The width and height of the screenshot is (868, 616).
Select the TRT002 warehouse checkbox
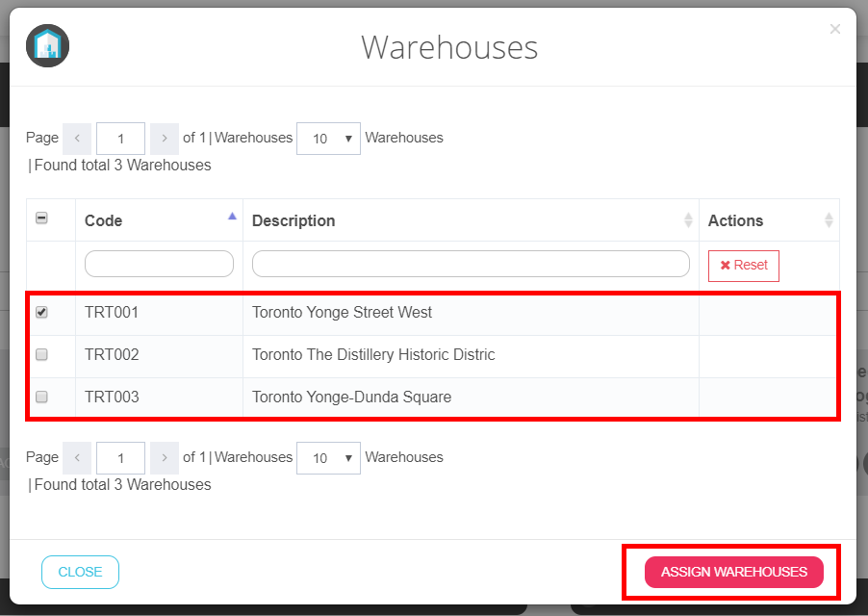coord(41,355)
